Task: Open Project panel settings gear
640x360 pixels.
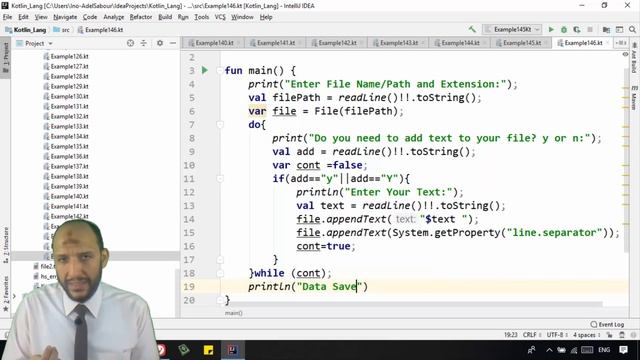Action: point(160,43)
